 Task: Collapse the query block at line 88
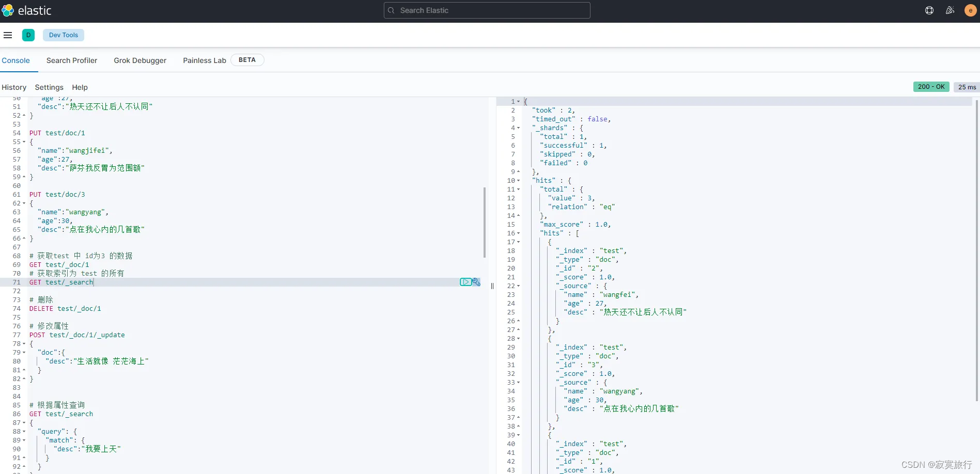click(24, 432)
